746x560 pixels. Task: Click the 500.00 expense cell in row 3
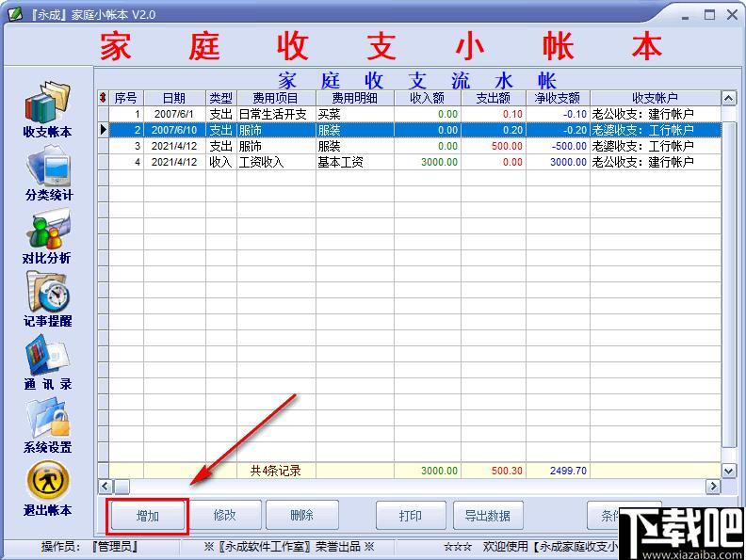494,146
